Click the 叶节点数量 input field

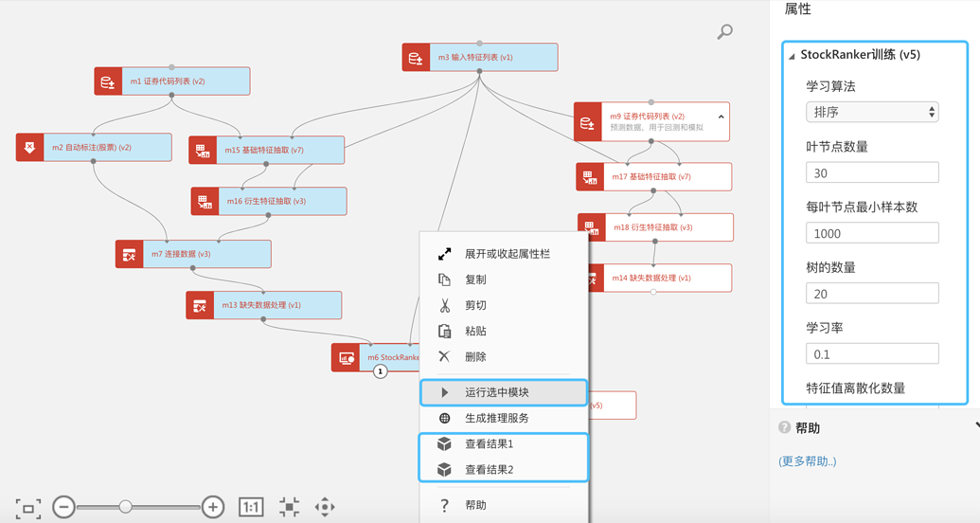coord(872,172)
